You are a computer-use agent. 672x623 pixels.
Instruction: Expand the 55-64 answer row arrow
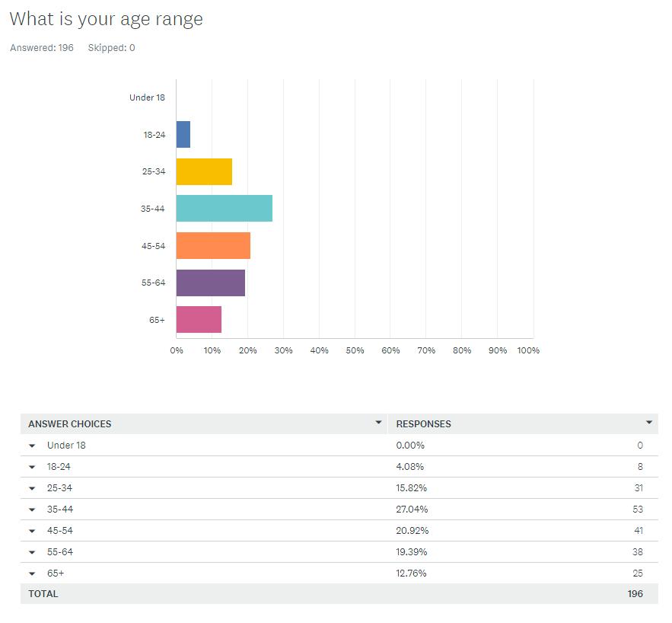(x=33, y=552)
